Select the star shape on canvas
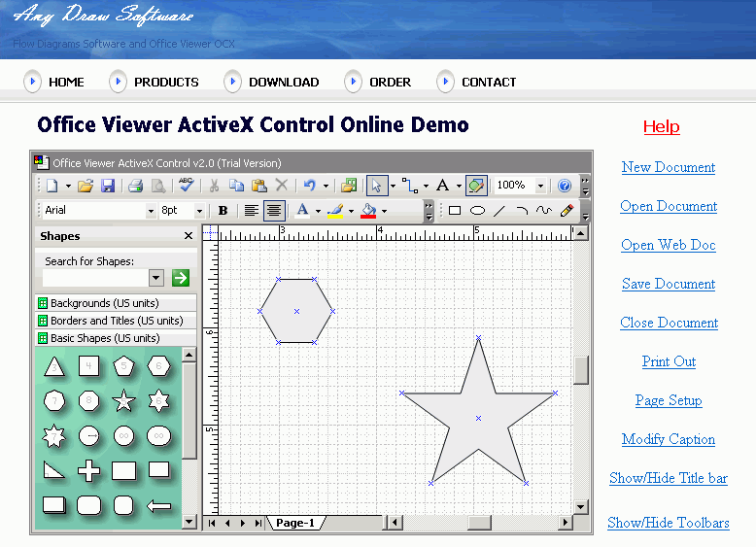 click(478, 419)
